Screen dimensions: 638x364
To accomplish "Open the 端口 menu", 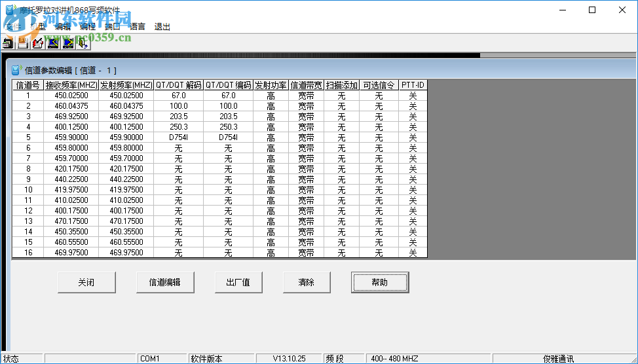I will point(112,27).
